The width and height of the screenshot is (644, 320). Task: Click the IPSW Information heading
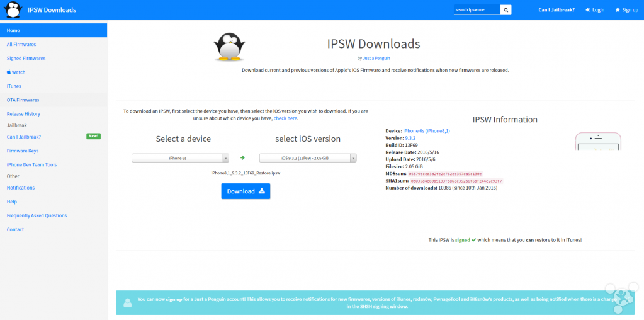click(x=505, y=120)
